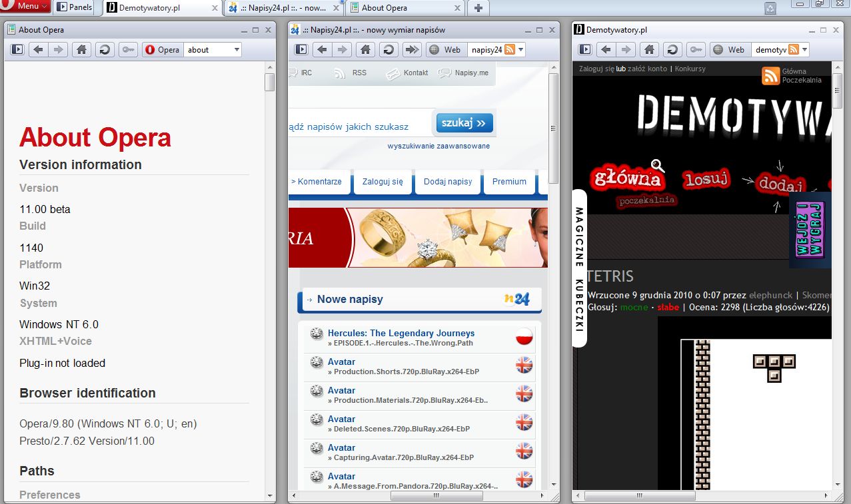Screen dimensions: 851x504
Task: Click Home icon in Napisy24 window
Action: 365,49
